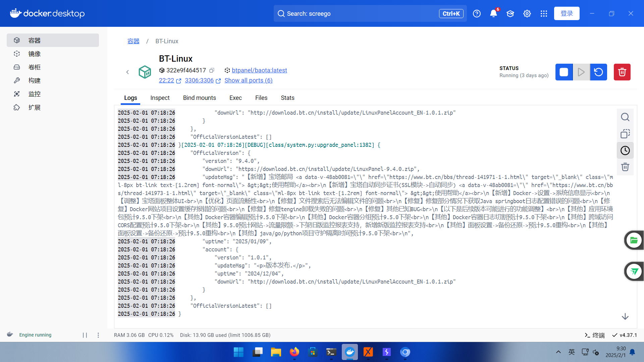The width and height of the screenshot is (644, 362).
Task: Click the 容器 breadcrumb link
Action: click(x=133, y=41)
